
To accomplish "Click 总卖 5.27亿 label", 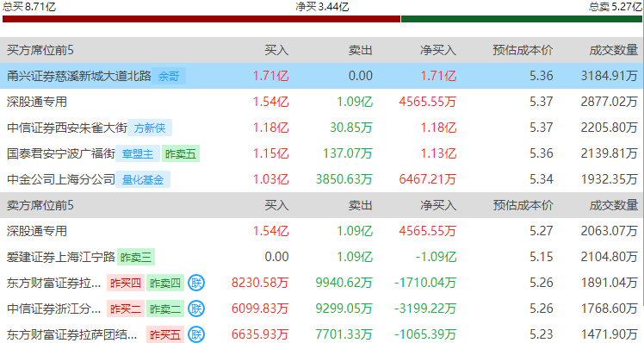I will (615, 7).
